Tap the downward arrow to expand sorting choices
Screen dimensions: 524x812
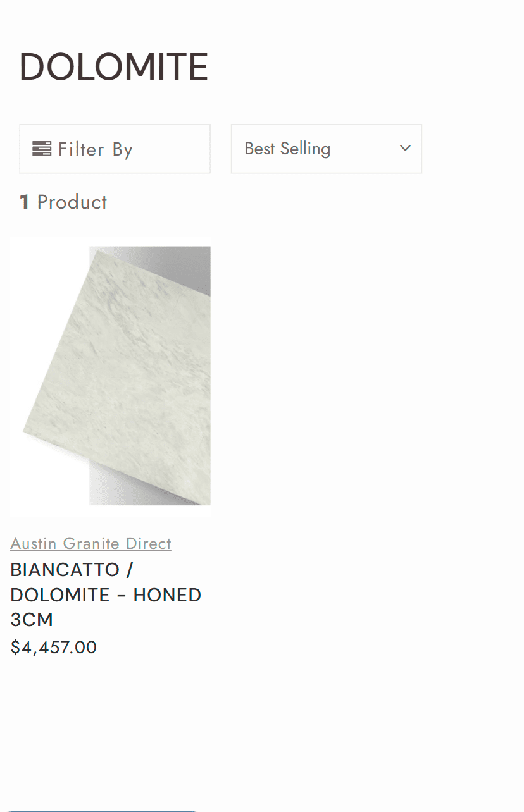[x=404, y=148]
